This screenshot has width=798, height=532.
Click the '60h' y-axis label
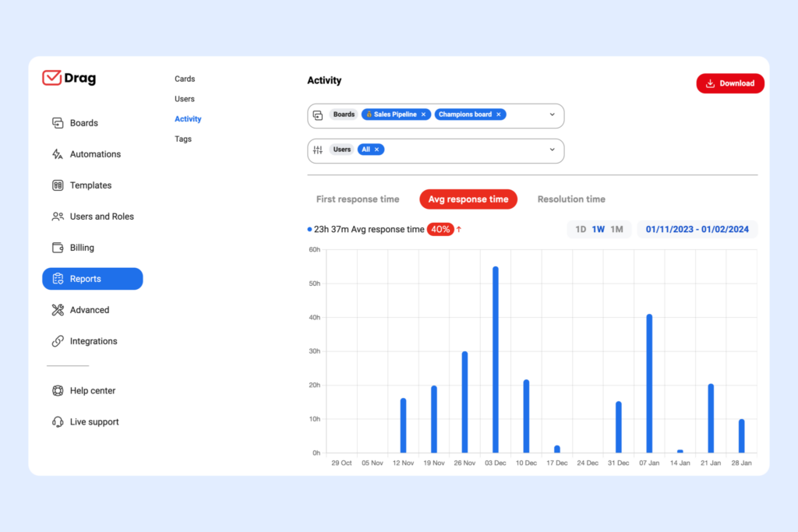pyautogui.click(x=315, y=250)
